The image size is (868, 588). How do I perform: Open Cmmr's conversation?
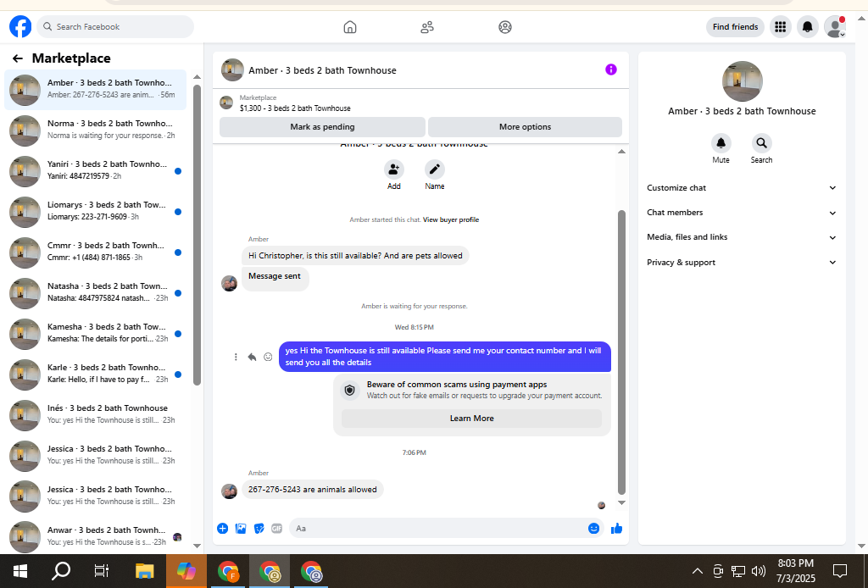coord(95,252)
